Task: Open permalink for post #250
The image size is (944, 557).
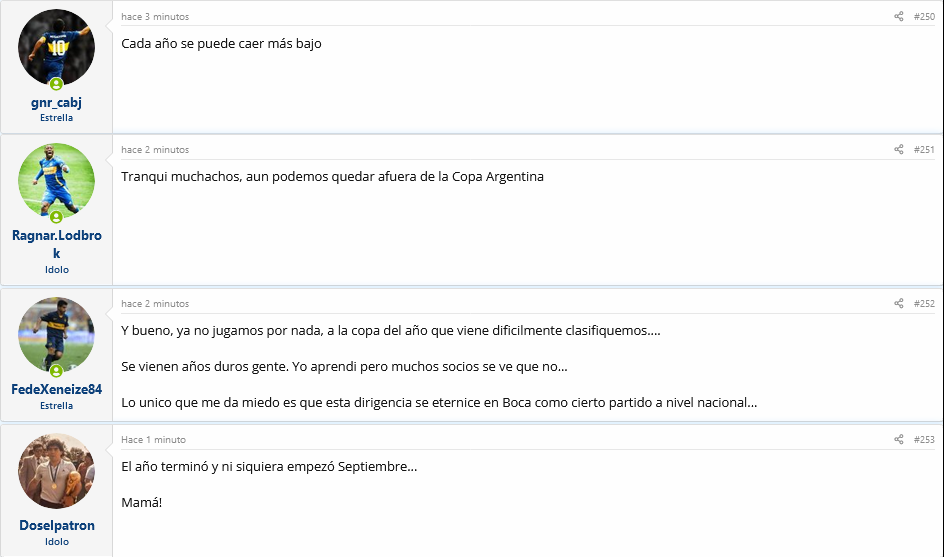Action: point(924,16)
